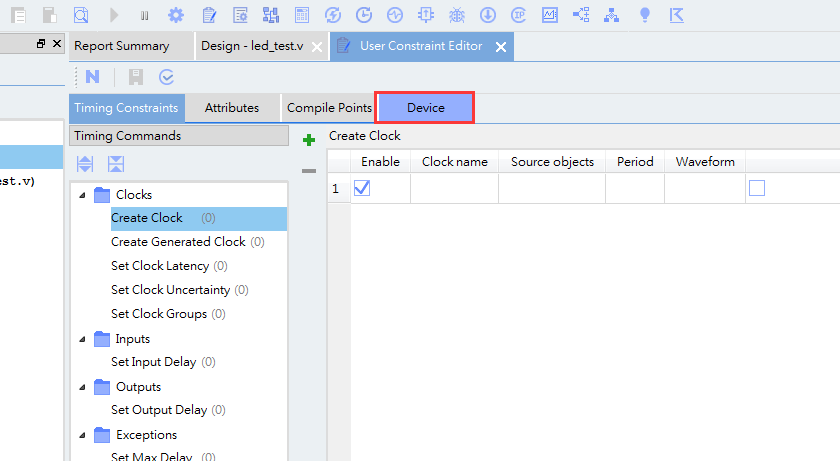Click the light bulb toolbar icon

point(645,15)
